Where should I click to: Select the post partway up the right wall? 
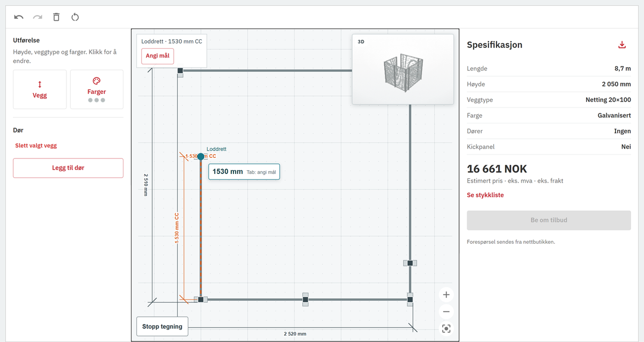(x=410, y=263)
